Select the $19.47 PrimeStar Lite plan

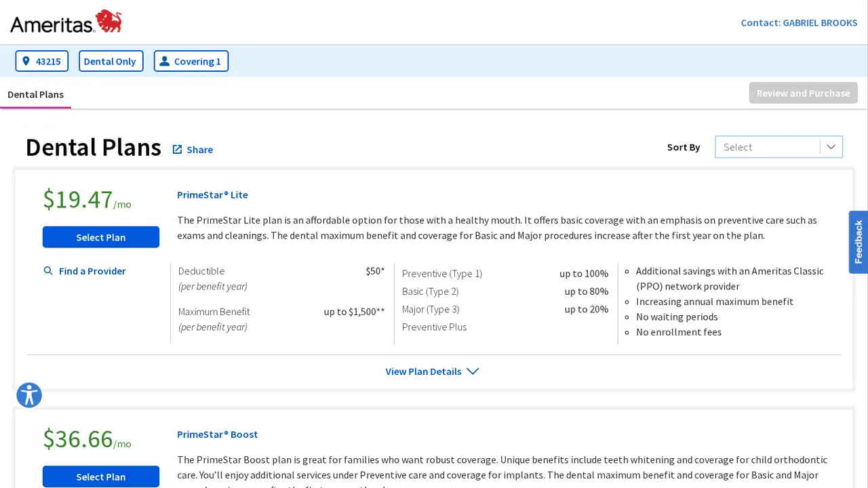pos(101,237)
